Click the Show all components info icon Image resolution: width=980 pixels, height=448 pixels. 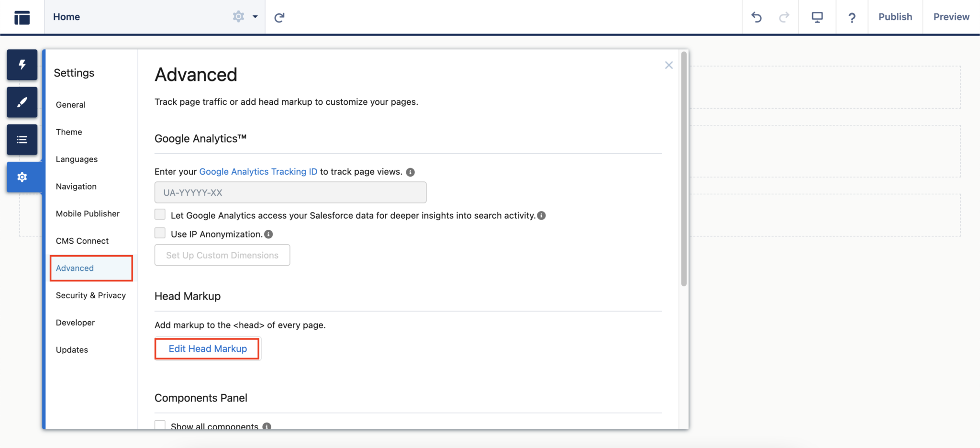click(x=267, y=426)
